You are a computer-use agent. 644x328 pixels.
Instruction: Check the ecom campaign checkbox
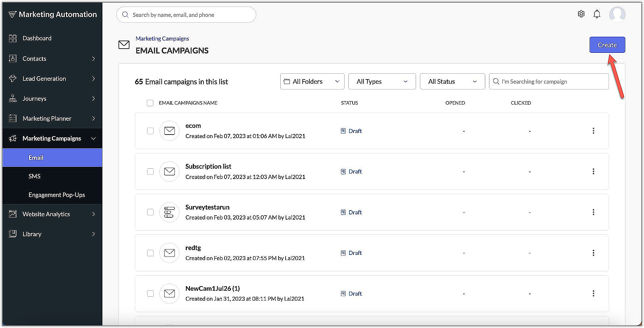(x=150, y=131)
